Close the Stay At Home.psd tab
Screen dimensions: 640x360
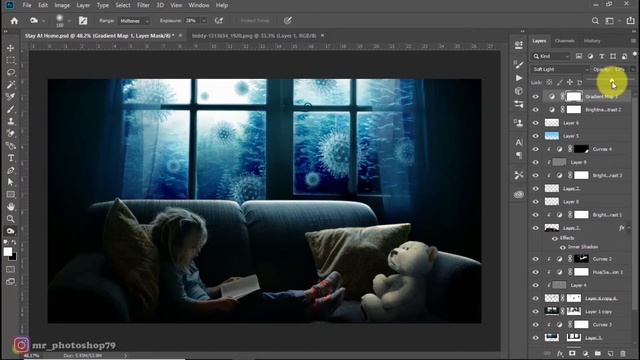coord(180,36)
